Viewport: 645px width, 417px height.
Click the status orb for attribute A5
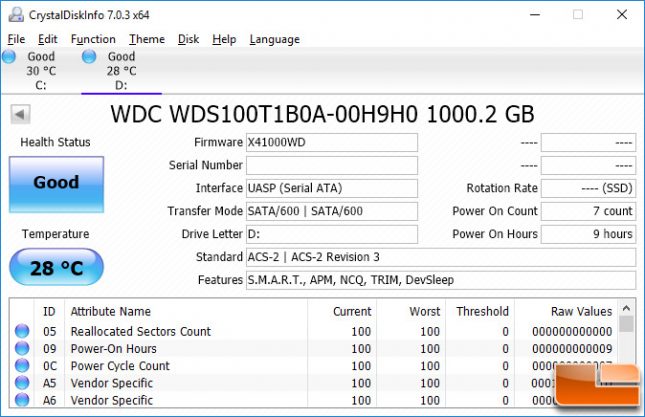(22, 383)
